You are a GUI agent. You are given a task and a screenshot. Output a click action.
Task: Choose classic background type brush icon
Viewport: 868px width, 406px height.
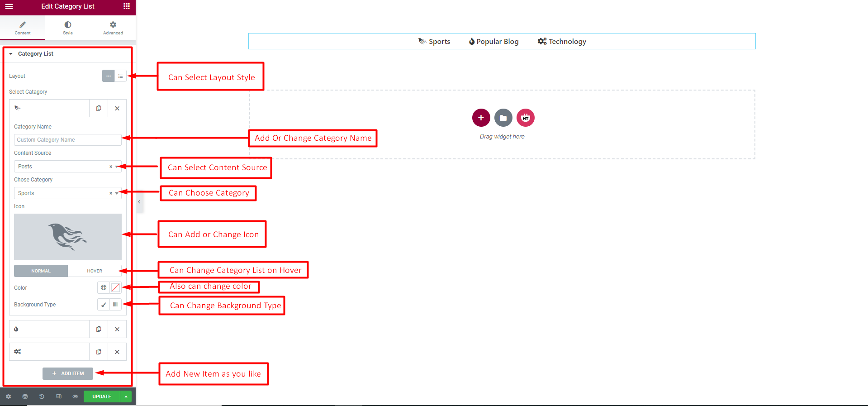coord(104,305)
